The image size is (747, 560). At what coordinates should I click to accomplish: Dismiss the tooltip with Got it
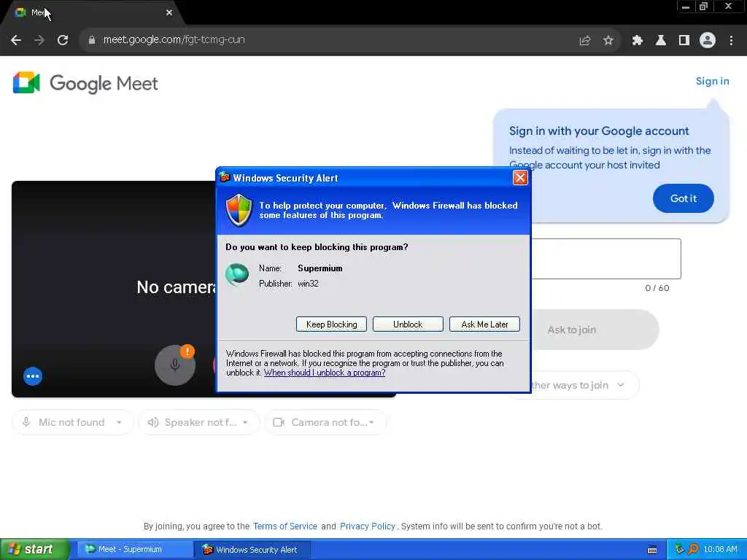click(683, 198)
